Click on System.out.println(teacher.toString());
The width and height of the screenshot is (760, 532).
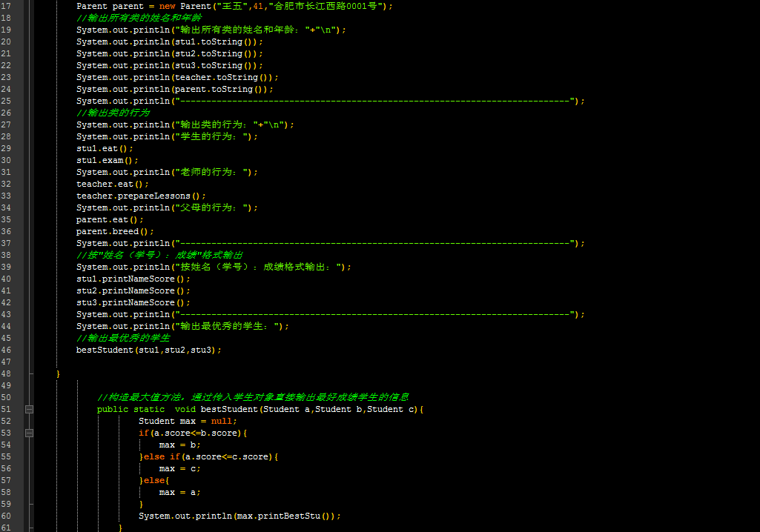pos(177,78)
